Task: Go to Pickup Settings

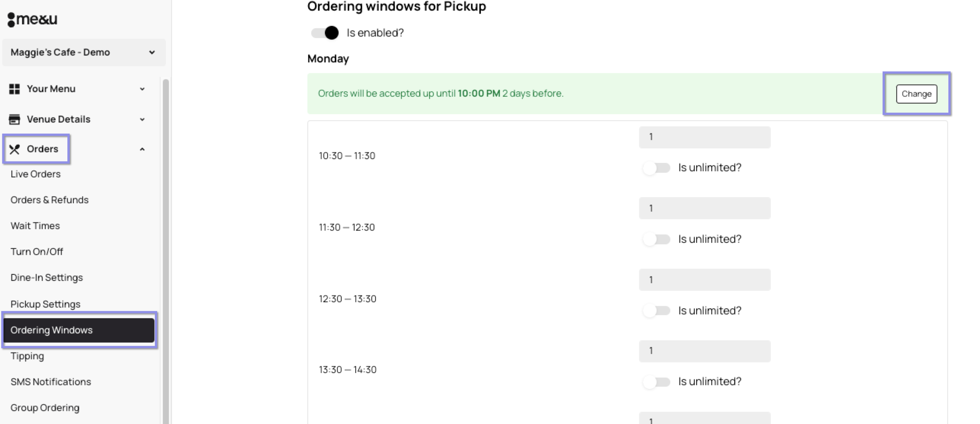Action: 45,304
